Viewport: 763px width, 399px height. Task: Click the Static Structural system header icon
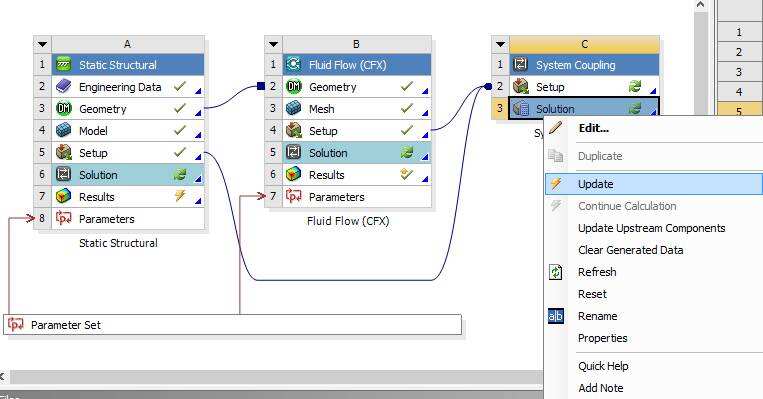tap(64, 64)
